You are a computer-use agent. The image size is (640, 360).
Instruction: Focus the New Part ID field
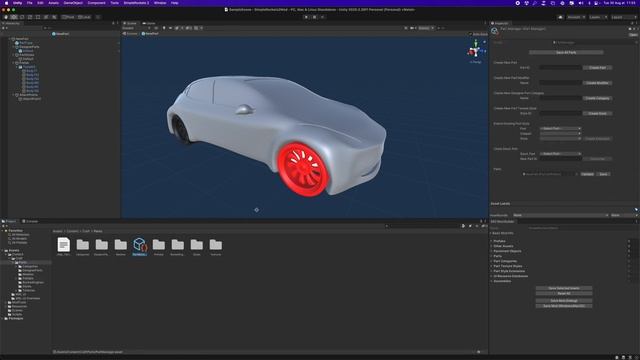pos(561,159)
